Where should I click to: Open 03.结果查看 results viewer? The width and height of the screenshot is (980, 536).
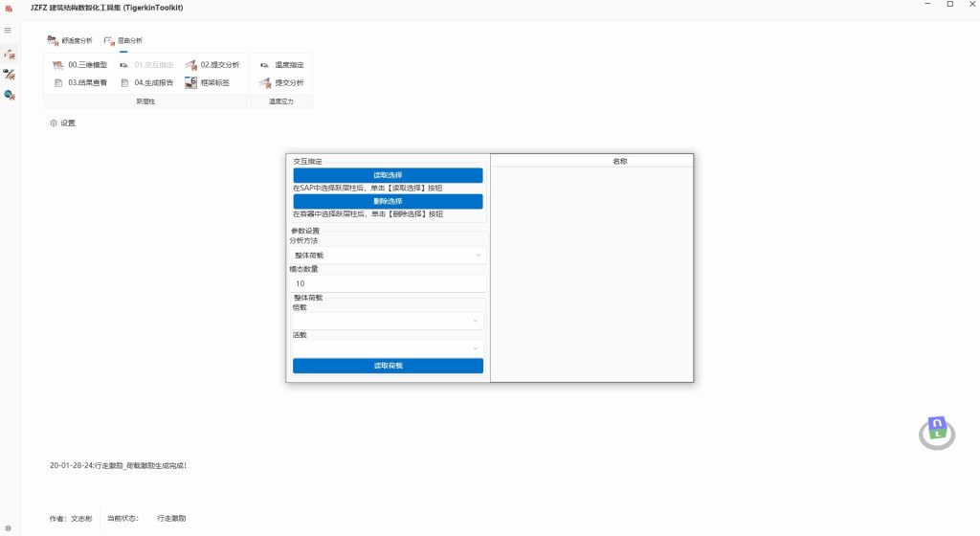click(x=80, y=82)
